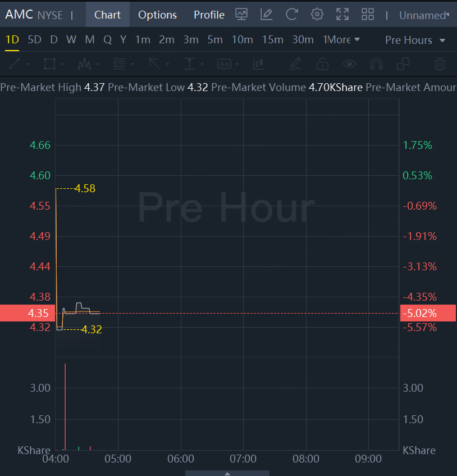Toggle drawings visibility with the eye icon

click(349, 64)
